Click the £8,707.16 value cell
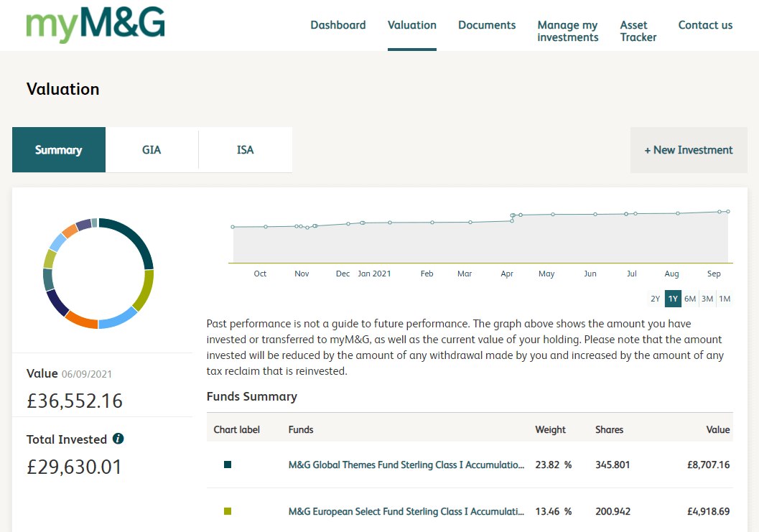The height and width of the screenshot is (532, 759). pyautogui.click(x=708, y=465)
